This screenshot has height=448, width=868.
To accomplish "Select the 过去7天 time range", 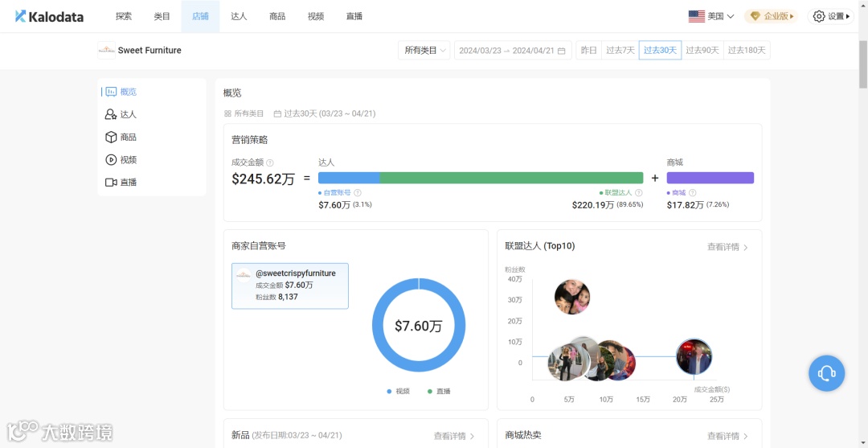I will tap(620, 51).
